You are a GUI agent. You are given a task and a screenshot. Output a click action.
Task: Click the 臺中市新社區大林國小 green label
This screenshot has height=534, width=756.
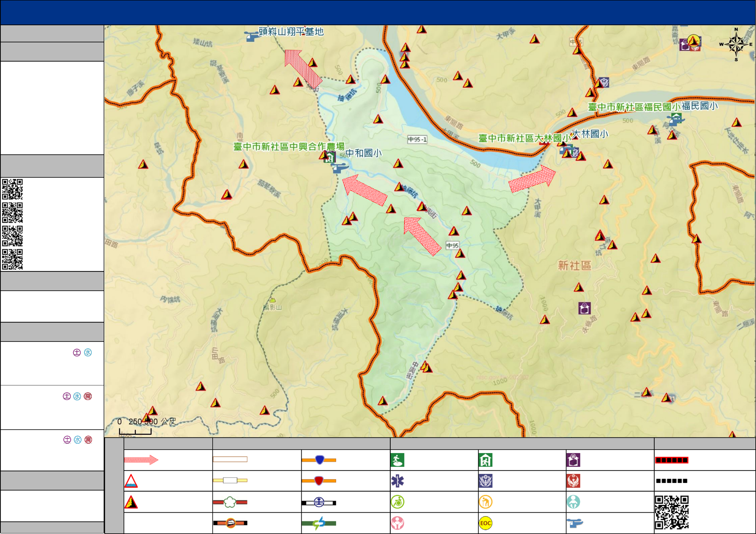(524, 138)
